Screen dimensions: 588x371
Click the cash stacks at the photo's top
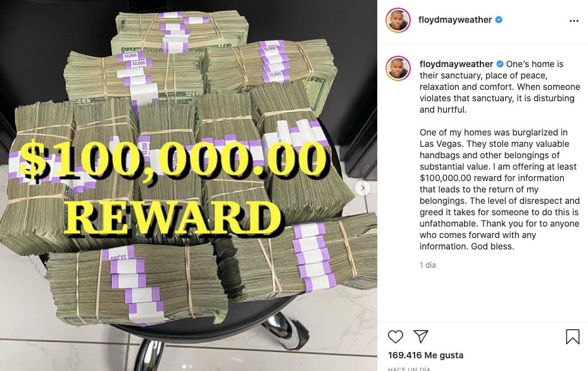(181, 32)
